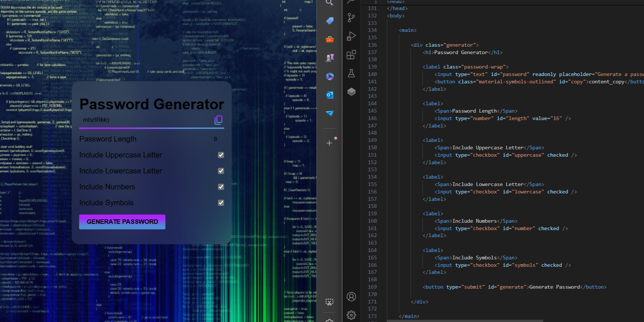Click the <body> tag on line 132
Screen dimensions: 644x322
click(396, 16)
